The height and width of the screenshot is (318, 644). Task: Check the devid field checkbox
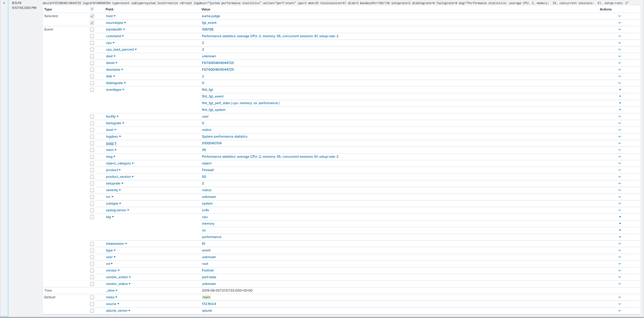pos(92,63)
